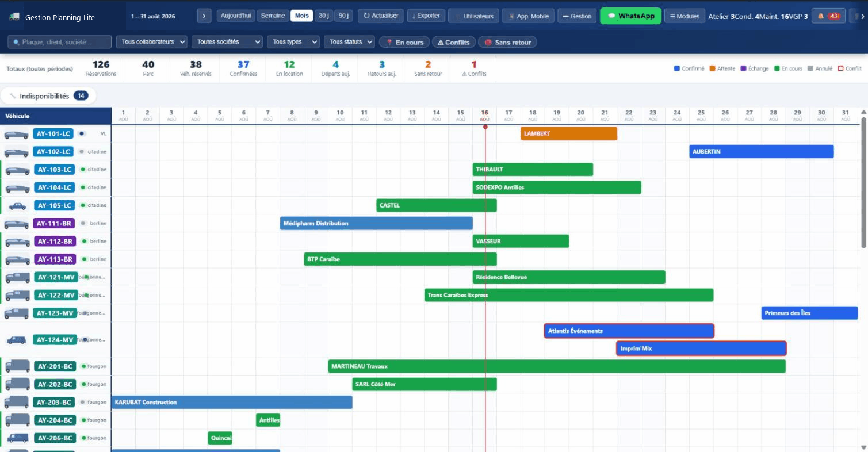The width and height of the screenshot is (868, 452).
Task: Click the 37 Confirmées total
Action: (243, 68)
